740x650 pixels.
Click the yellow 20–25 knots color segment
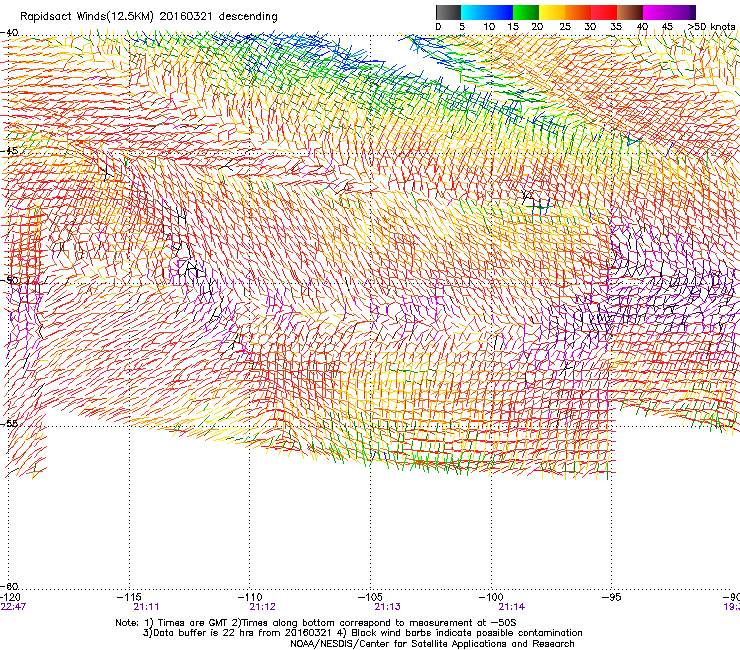(x=552, y=12)
